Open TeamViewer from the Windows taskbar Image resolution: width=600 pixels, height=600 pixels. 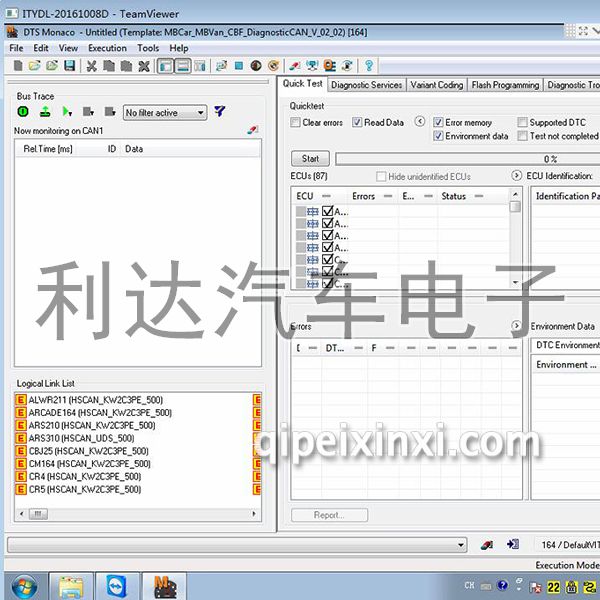coord(117,585)
